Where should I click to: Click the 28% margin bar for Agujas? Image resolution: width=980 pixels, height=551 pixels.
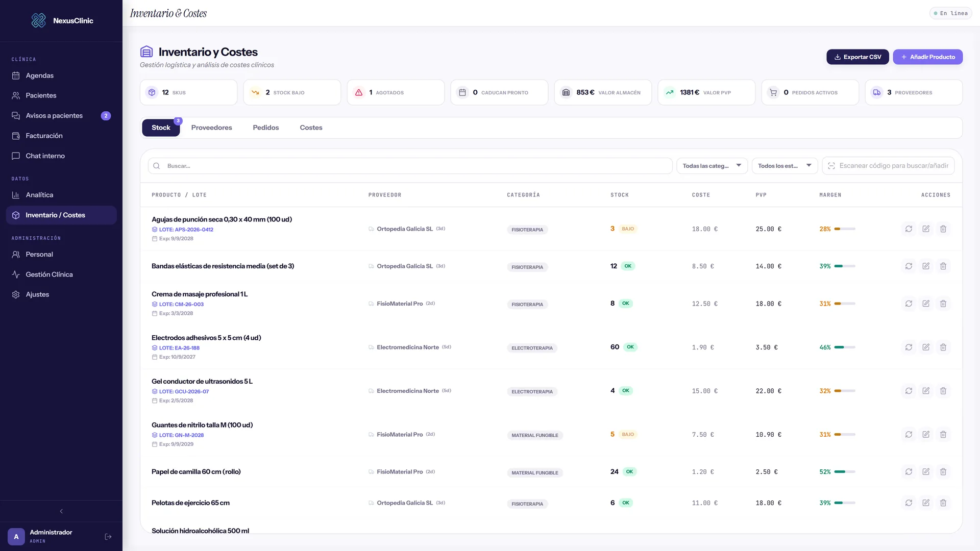845,229
